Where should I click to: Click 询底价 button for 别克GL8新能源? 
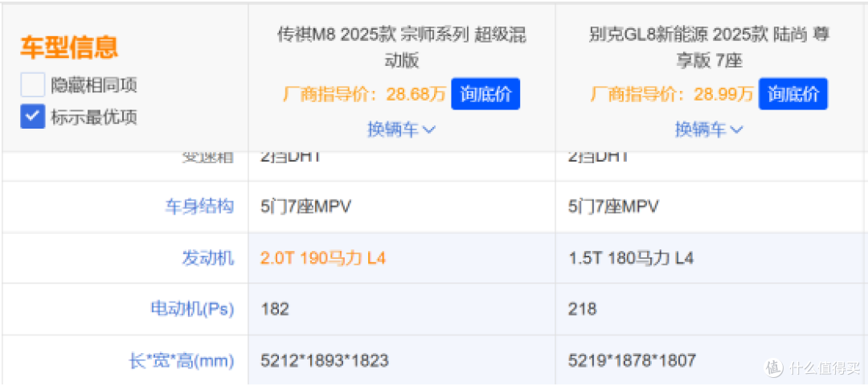pos(792,94)
